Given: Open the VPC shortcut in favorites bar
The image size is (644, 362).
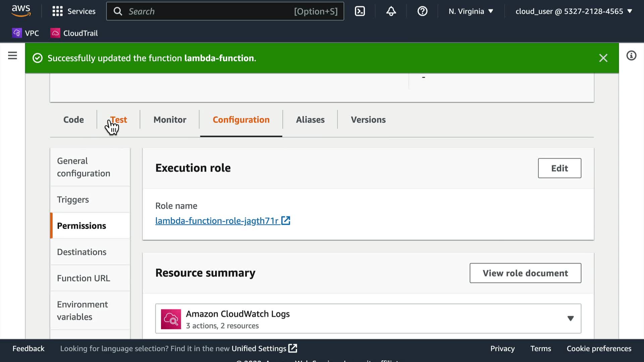Looking at the screenshot, I should (x=26, y=33).
